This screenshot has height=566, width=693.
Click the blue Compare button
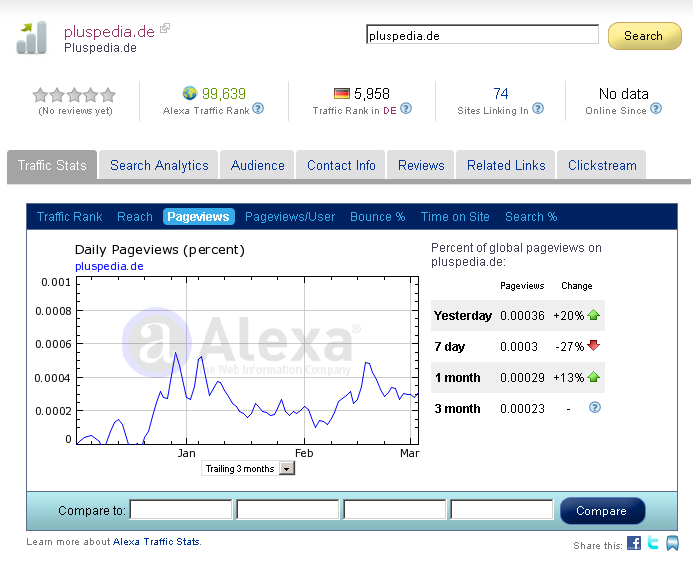click(x=602, y=511)
